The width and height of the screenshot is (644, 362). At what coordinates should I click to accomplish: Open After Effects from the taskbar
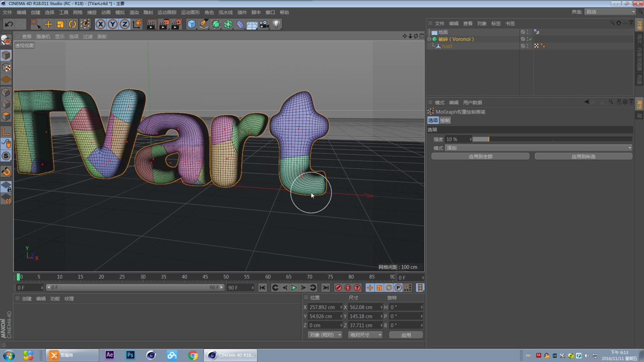pos(110,355)
